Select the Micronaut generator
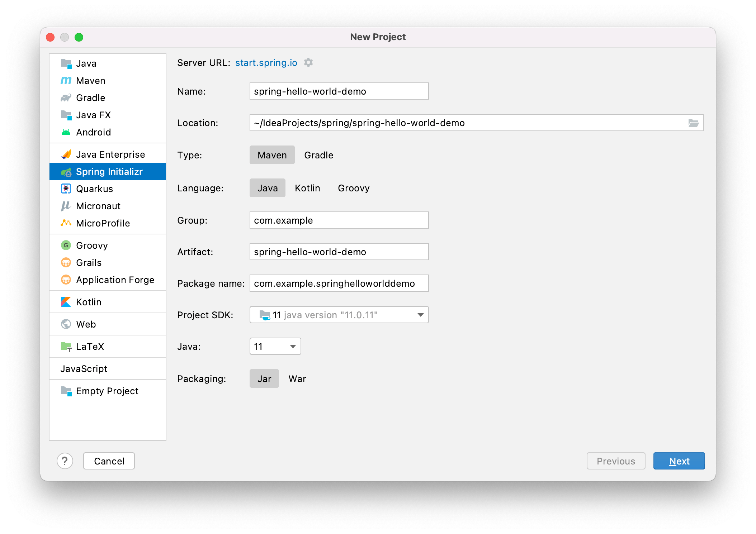Screen dimensions: 756x534 pos(98,206)
